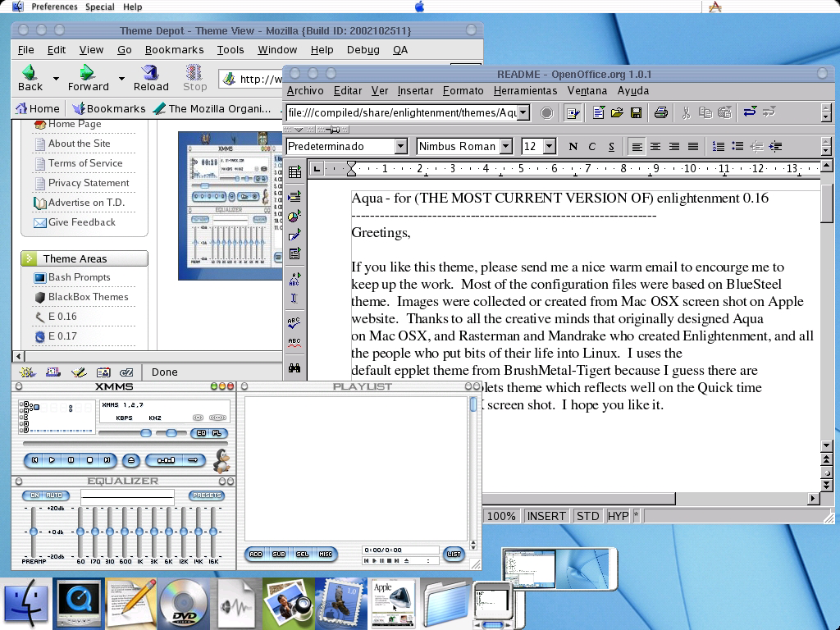Toggle the equalizer ON button
Screen dimensions: 840x630
tap(34, 495)
